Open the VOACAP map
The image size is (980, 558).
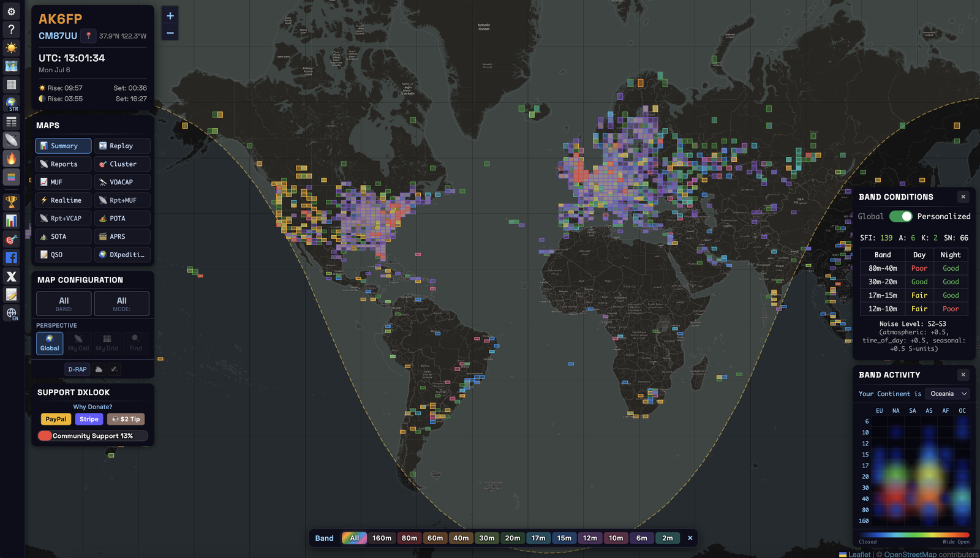(122, 182)
